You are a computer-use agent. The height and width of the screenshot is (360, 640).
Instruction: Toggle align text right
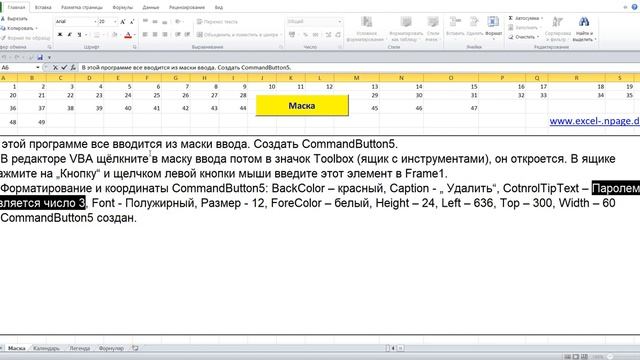(165, 35)
